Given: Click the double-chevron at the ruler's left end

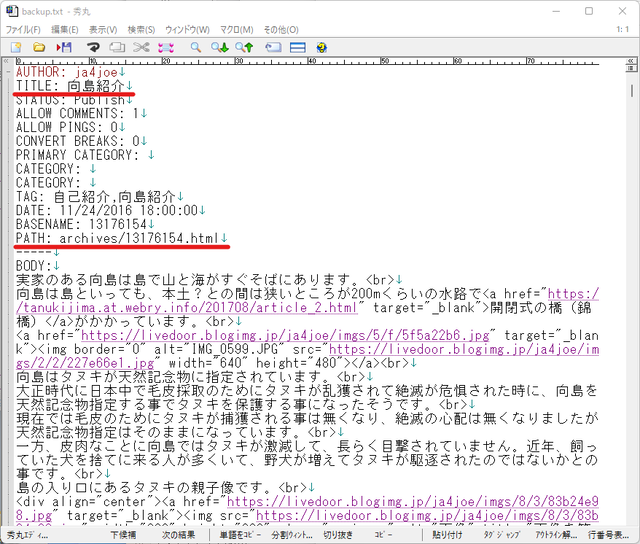Looking at the screenshot, I should (6, 61).
